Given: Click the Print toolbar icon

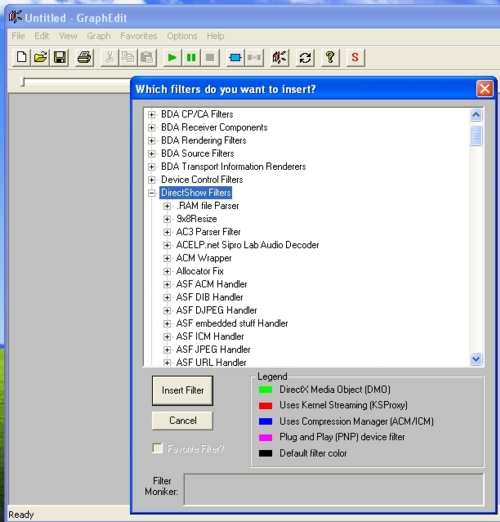Looking at the screenshot, I should 84,58.
